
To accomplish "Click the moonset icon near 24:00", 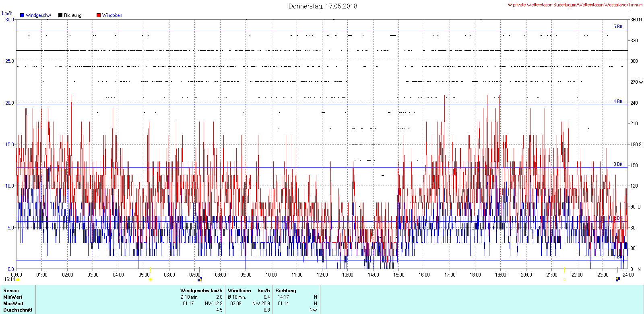I will [618, 279].
